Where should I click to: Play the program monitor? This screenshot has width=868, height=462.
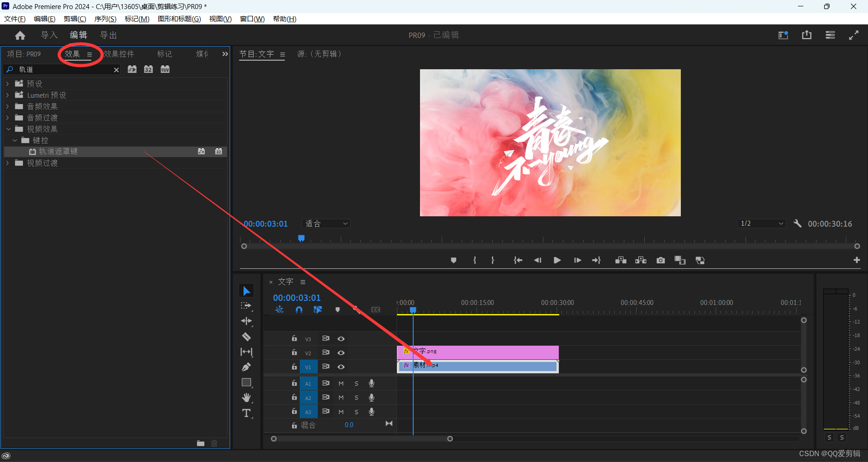(557, 260)
